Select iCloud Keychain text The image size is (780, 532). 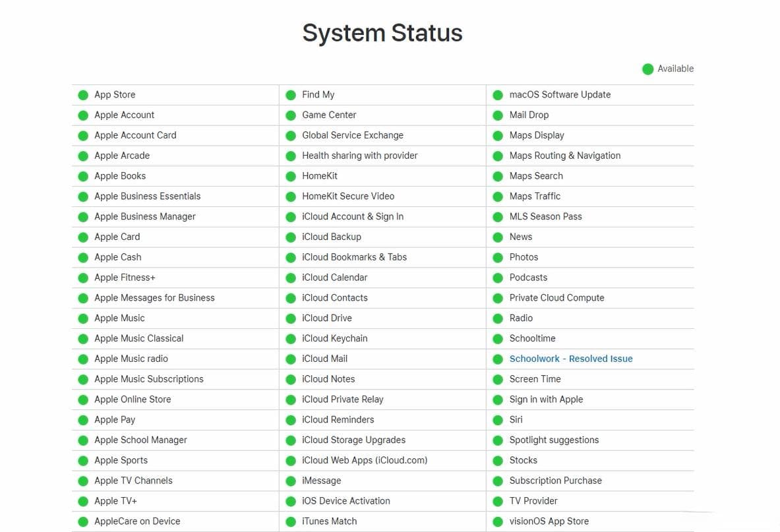point(335,338)
